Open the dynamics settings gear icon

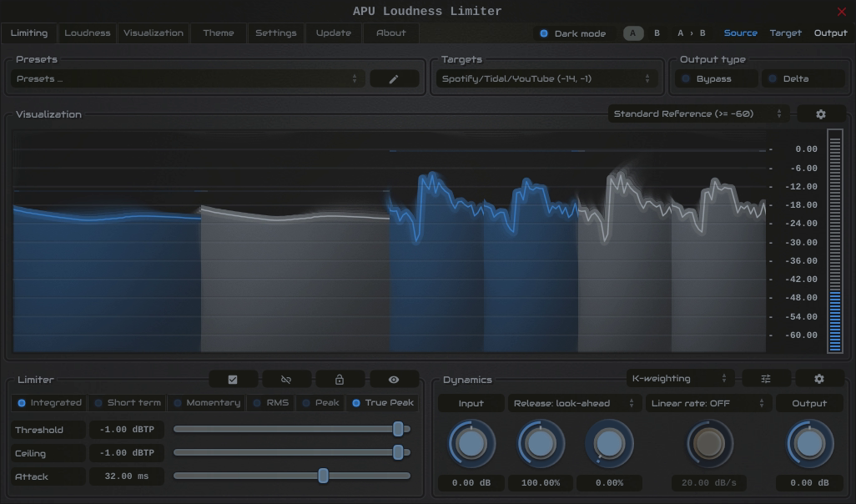pyautogui.click(x=819, y=378)
